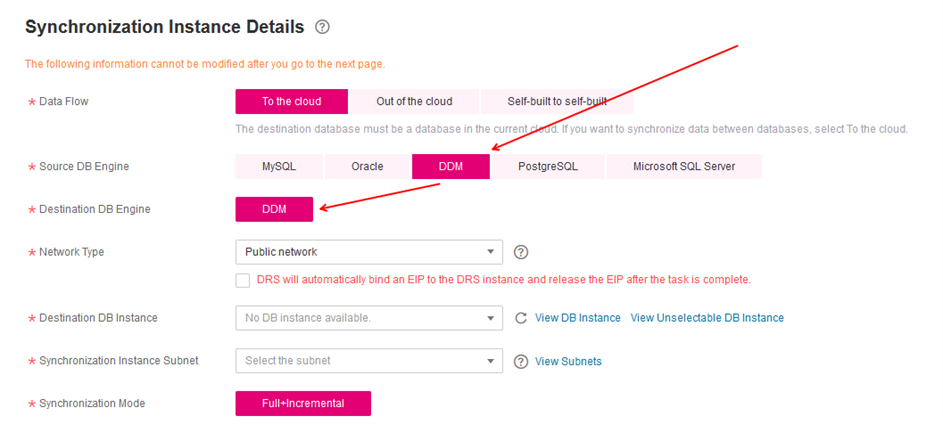
Task: Open the Network Type dropdown
Action: tap(367, 252)
